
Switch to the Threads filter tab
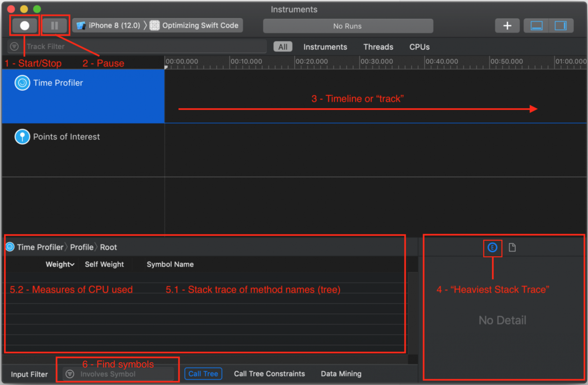(378, 47)
